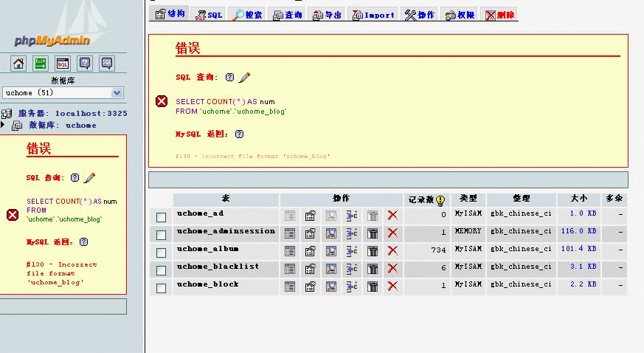Click insert icon for uchome_block
644x353 pixels.
tap(352, 287)
